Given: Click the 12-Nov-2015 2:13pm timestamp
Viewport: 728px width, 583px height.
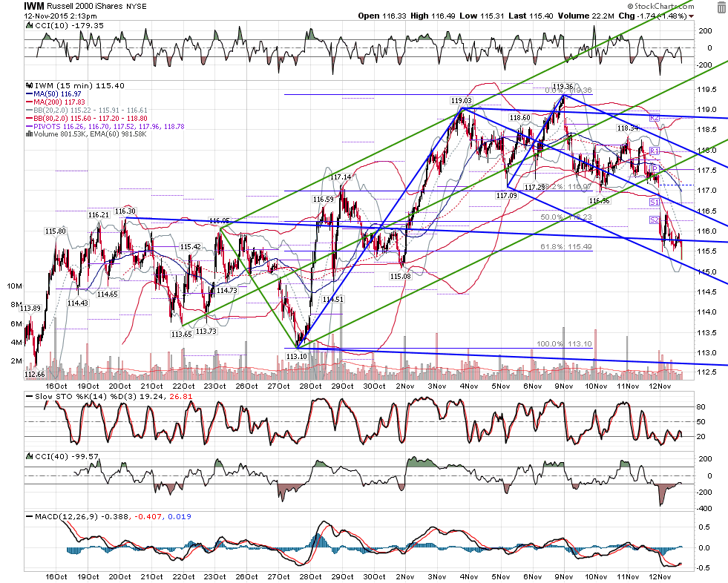Looking at the screenshot, I should pos(60,16).
